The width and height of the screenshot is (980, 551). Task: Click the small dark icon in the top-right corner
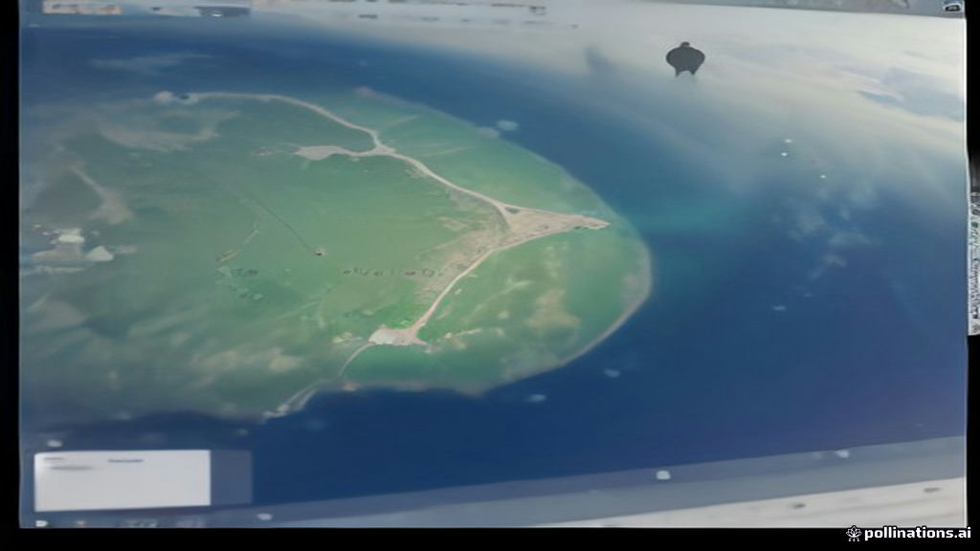pyautogui.click(x=952, y=7)
